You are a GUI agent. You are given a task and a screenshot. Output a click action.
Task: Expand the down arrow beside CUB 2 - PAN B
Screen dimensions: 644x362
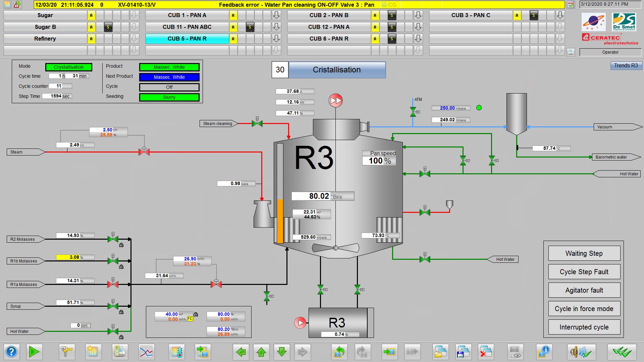coord(418,15)
